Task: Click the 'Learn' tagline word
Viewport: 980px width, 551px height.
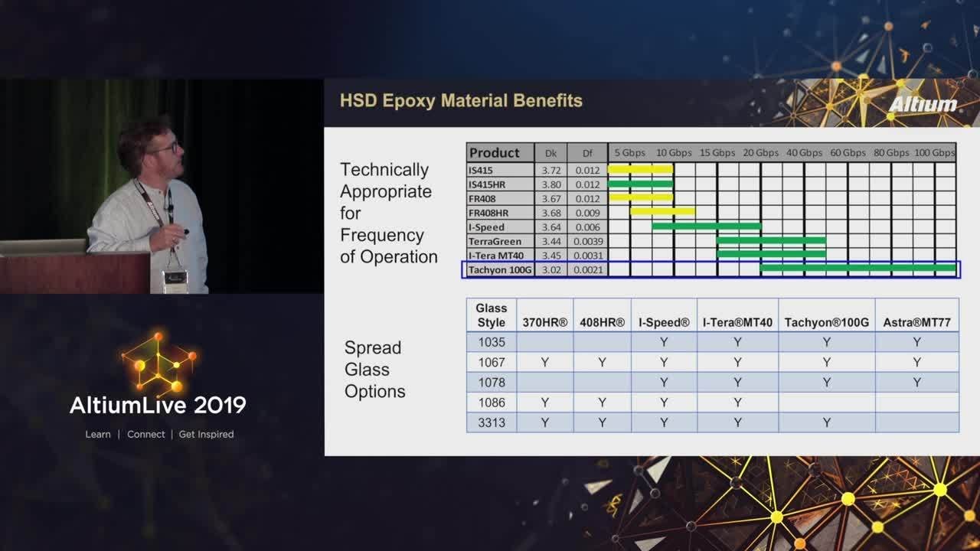Action: tap(98, 434)
